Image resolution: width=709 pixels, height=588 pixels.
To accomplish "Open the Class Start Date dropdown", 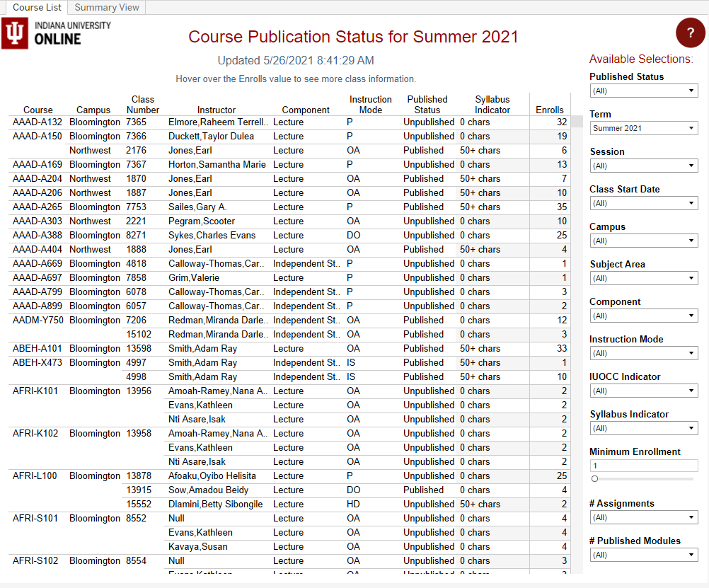I will point(643,203).
